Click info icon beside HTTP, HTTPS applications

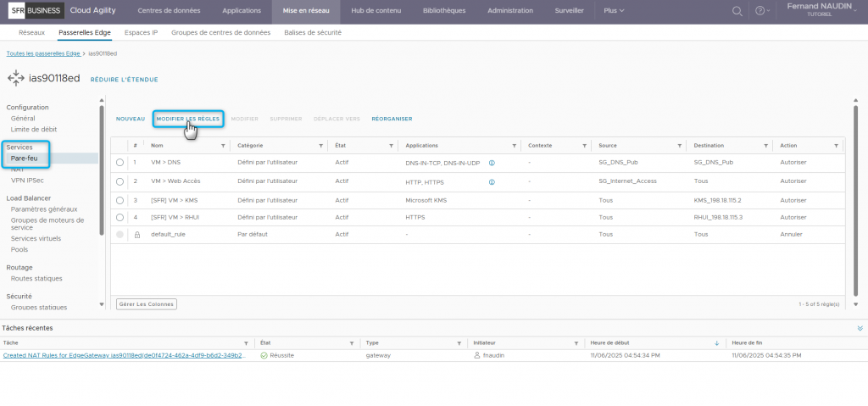[492, 181]
